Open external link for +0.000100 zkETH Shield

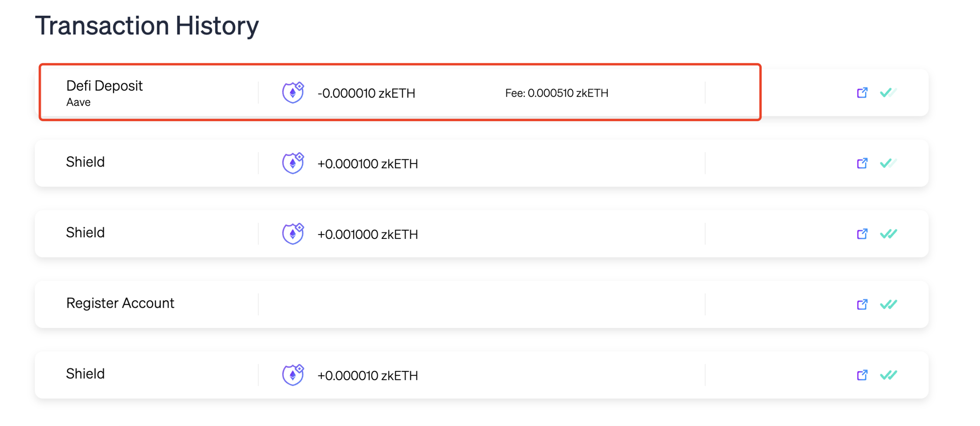tap(862, 164)
